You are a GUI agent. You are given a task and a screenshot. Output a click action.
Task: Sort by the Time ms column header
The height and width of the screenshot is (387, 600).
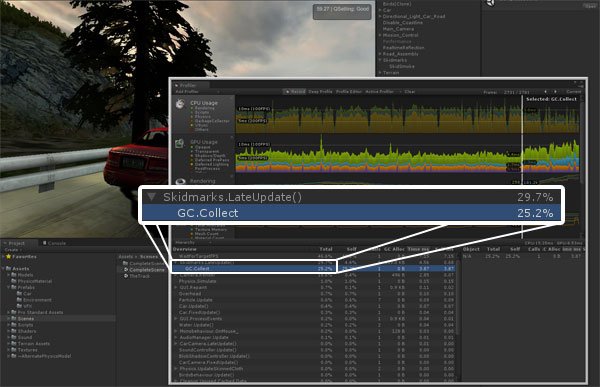pos(419,249)
